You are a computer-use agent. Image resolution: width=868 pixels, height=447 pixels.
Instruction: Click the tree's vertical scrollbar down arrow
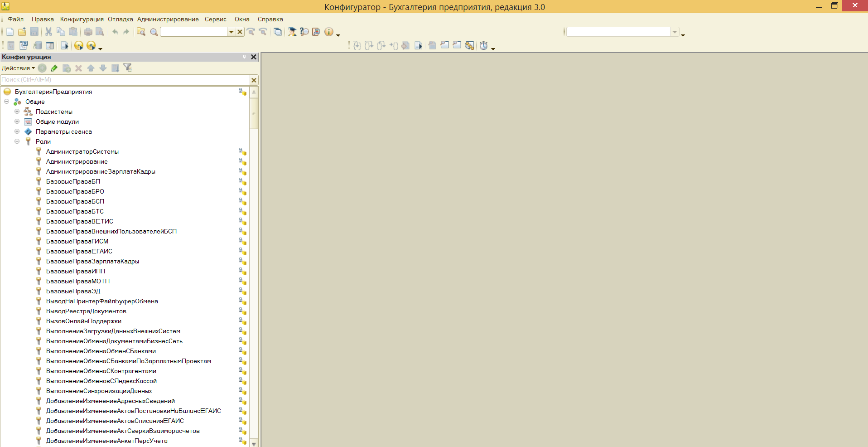click(x=254, y=443)
